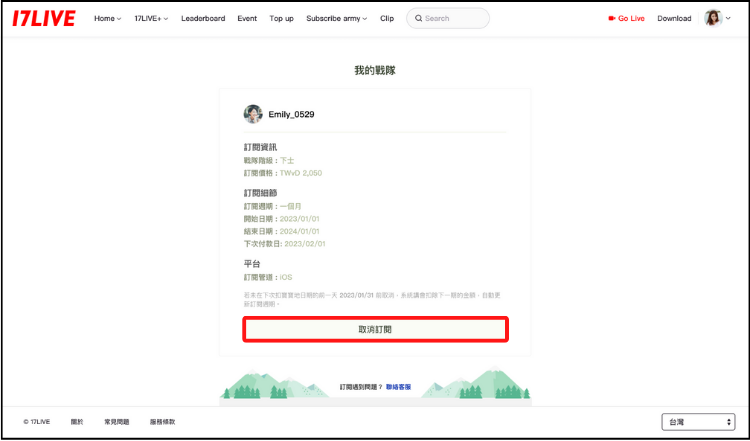The width and height of the screenshot is (750, 441).
Task: Open the Clip page
Action: tap(387, 18)
